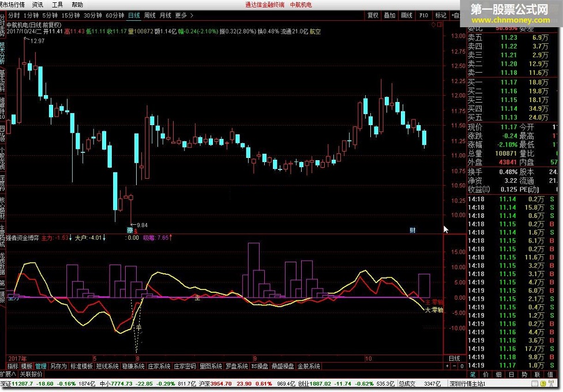This screenshot has width=563, height=392.
Task: Select the 标准模板 template
Action: pos(81,367)
